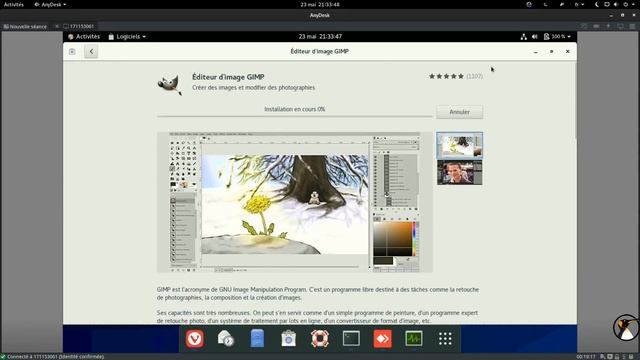This screenshot has height=360, width=640.
Task: Go back with the Software back arrow
Action: [91, 51]
